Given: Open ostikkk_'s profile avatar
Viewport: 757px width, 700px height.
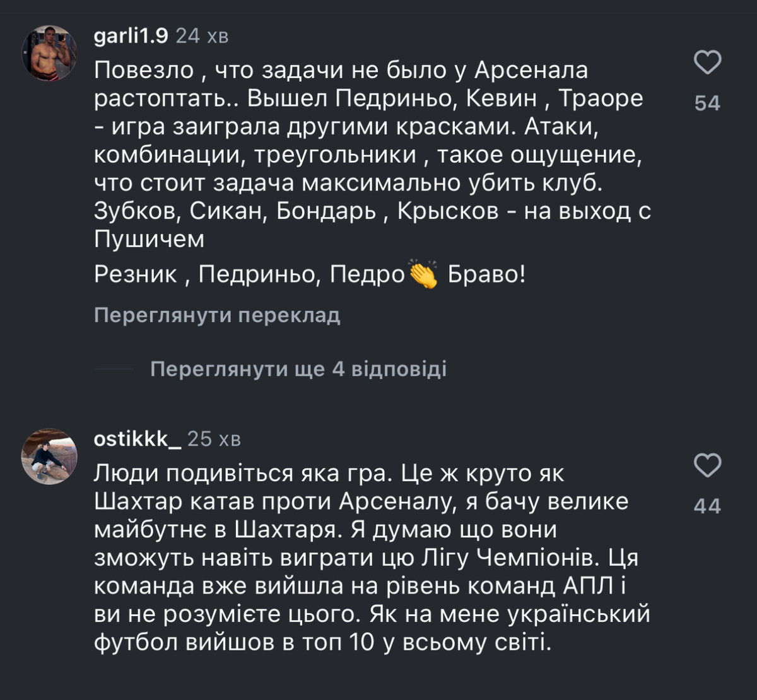Looking at the screenshot, I should coord(49,456).
